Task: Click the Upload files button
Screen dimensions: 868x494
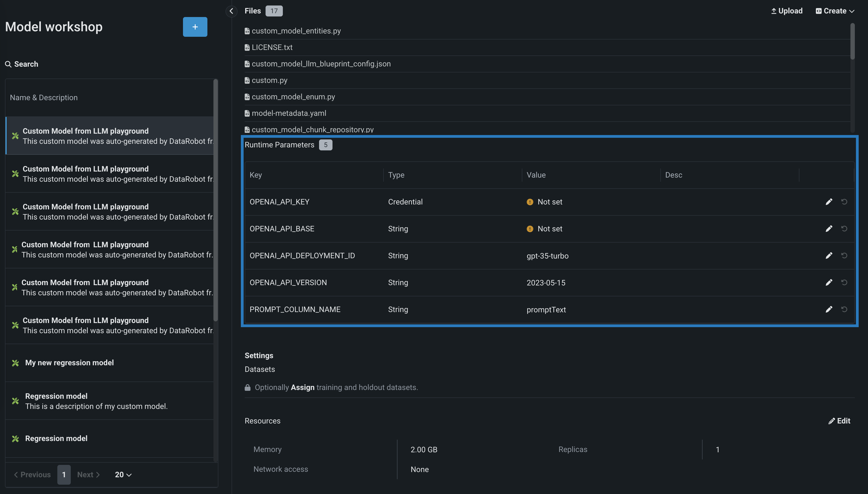Action: 787,11
